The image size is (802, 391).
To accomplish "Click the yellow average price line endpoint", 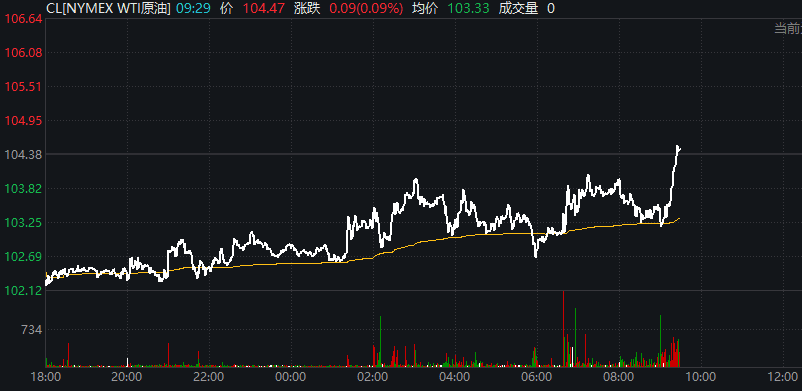I will pos(679,219).
